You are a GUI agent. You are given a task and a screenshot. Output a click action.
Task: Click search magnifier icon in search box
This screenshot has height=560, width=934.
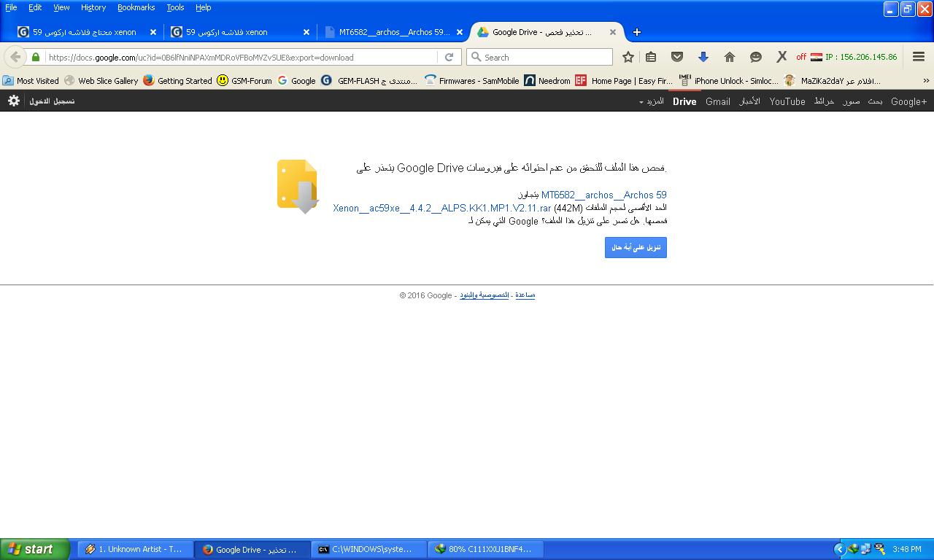476,57
